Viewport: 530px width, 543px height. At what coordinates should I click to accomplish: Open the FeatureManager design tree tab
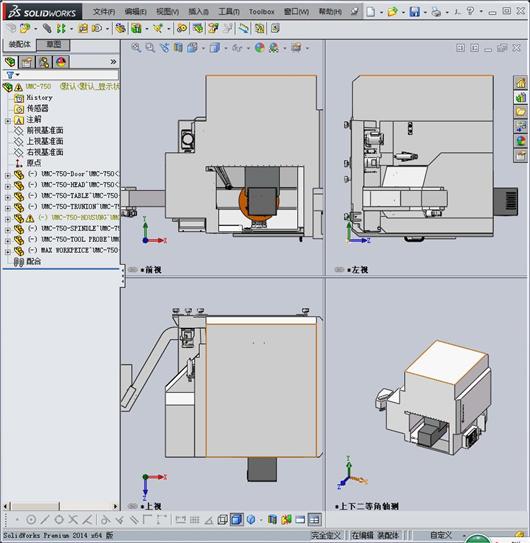pos(10,62)
